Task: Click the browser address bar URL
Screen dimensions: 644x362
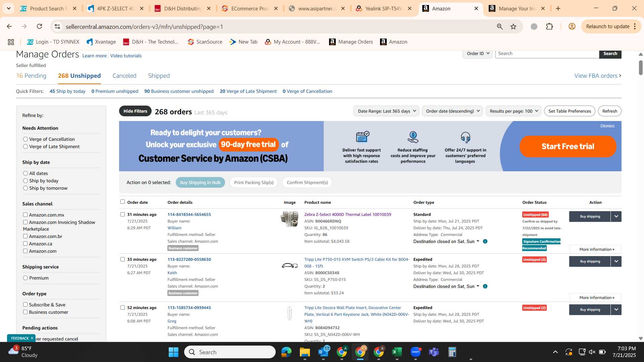Action: (144, 26)
